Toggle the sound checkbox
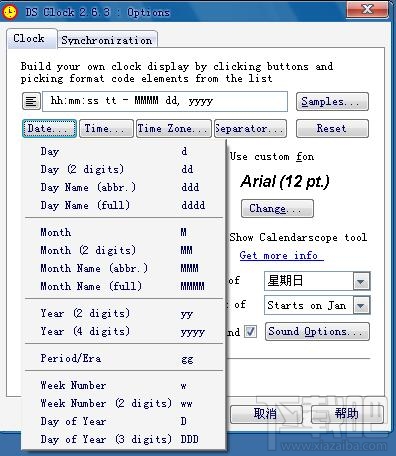396x456 pixels. [x=250, y=332]
